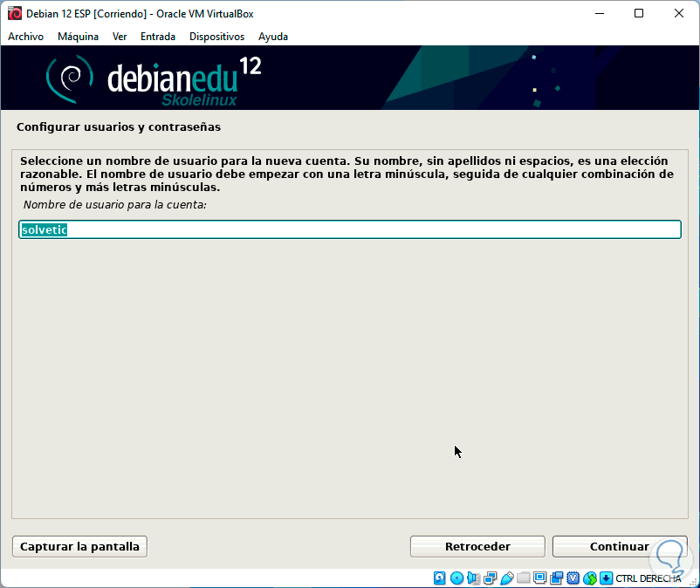Open the Máquina menu
Screen dimensions: 700x588
pyautogui.click(x=79, y=37)
